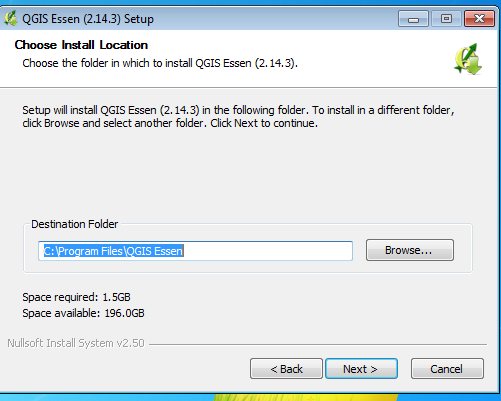Close the QGIS Setup window
The image size is (501, 401).
479,19
